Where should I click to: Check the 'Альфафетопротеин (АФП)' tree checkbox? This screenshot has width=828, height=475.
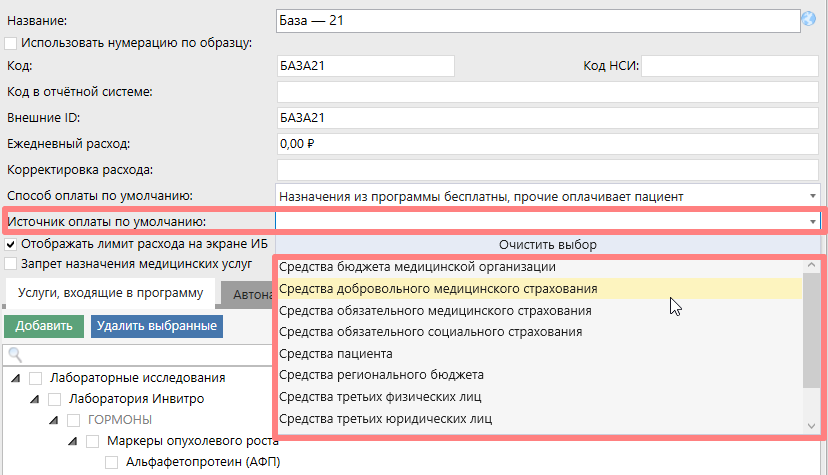pyautogui.click(x=112, y=462)
